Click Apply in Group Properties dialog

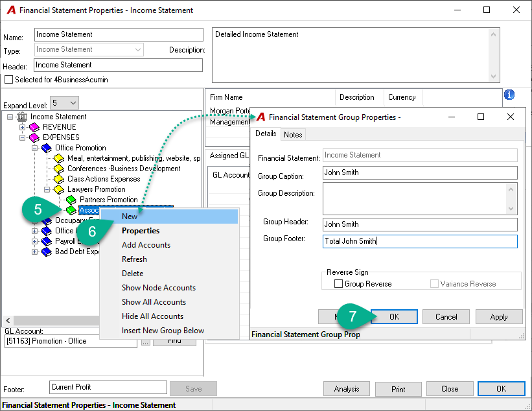click(x=499, y=316)
